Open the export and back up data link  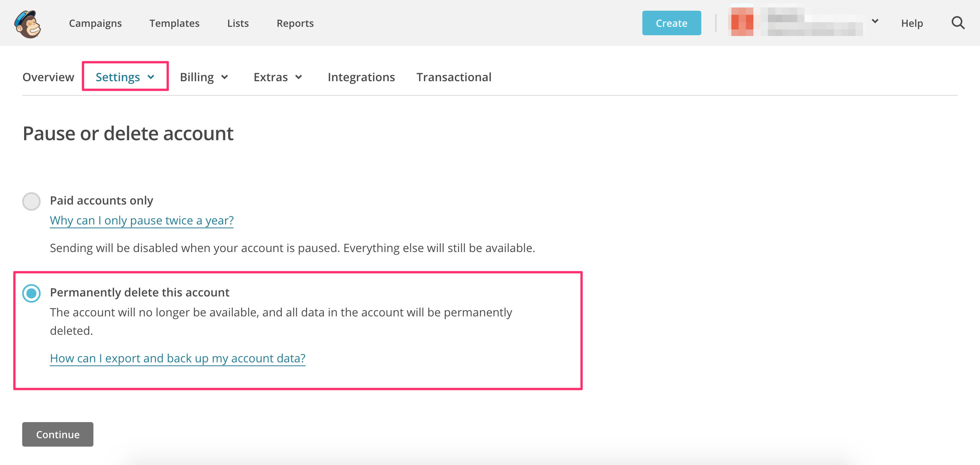178,359
